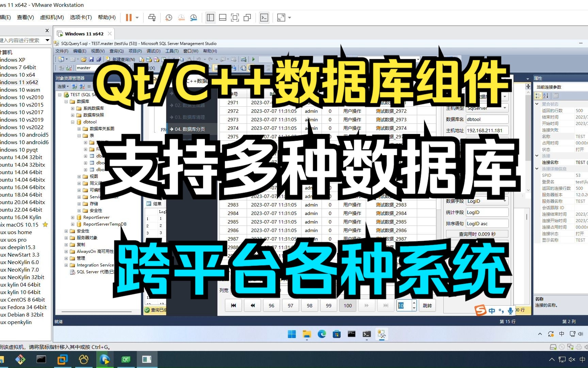Open the Windows 11 Start button in guest taskbar
The height and width of the screenshot is (368, 588).
(292, 334)
